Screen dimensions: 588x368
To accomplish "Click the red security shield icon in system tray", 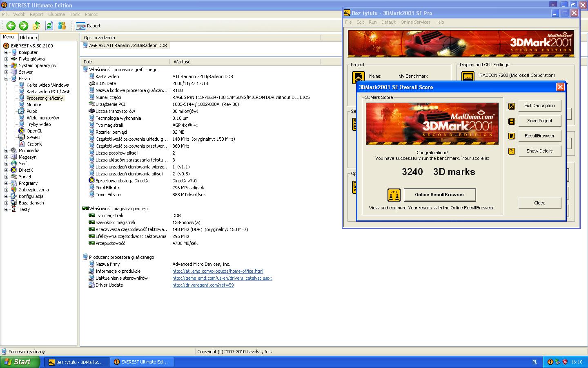I will (x=565, y=362).
